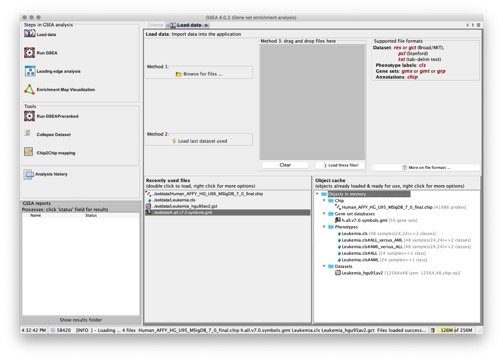Click Collapse Dataset label in Tools
The image size is (503, 360).
(54, 135)
